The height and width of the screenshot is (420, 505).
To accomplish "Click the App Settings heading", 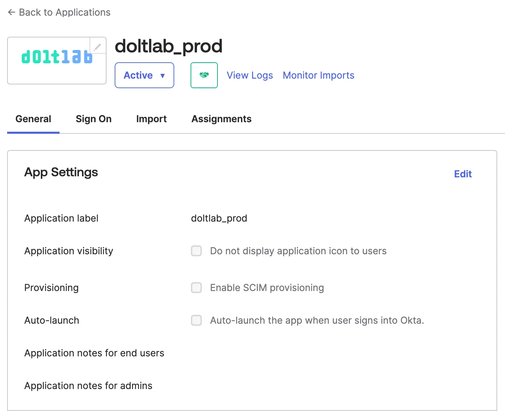I will [x=61, y=172].
